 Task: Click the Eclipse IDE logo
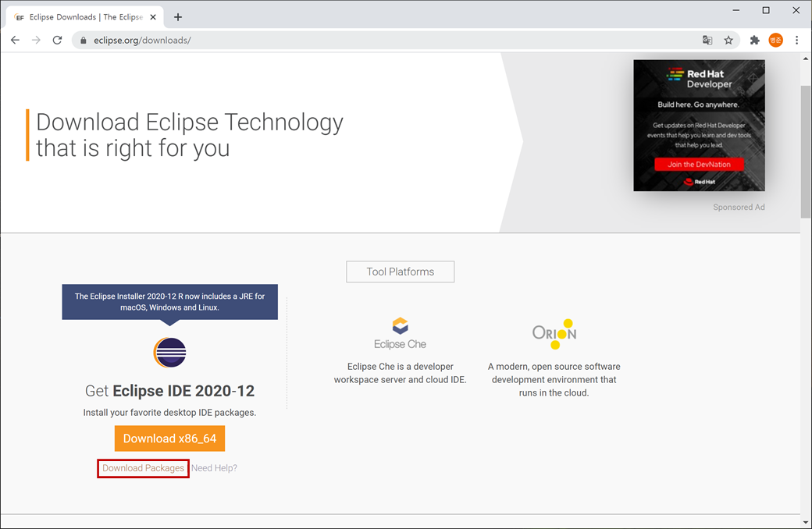(x=170, y=353)
